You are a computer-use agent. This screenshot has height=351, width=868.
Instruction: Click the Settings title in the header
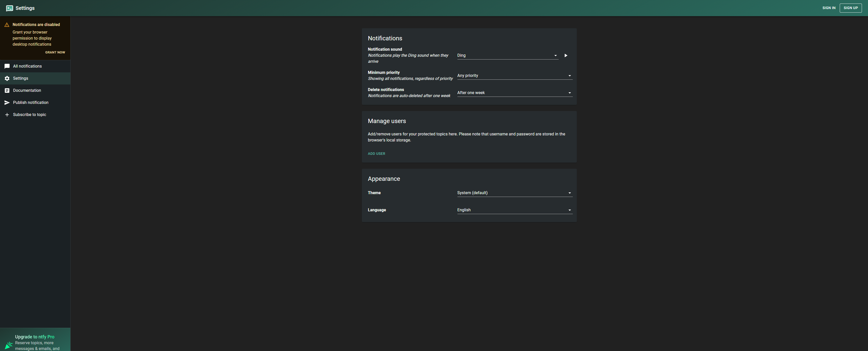25,8
